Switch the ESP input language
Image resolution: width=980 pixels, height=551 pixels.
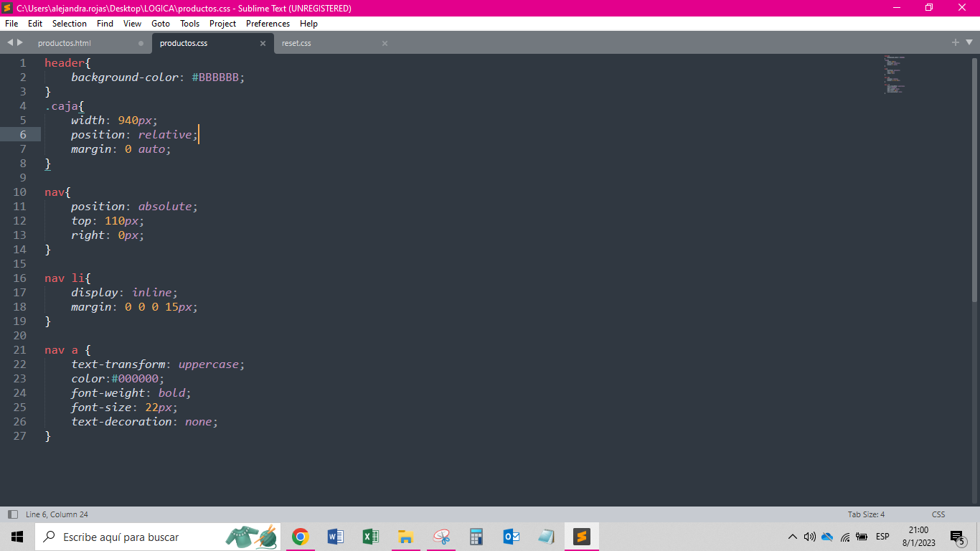pyautogui.click(x=882, y=537)
